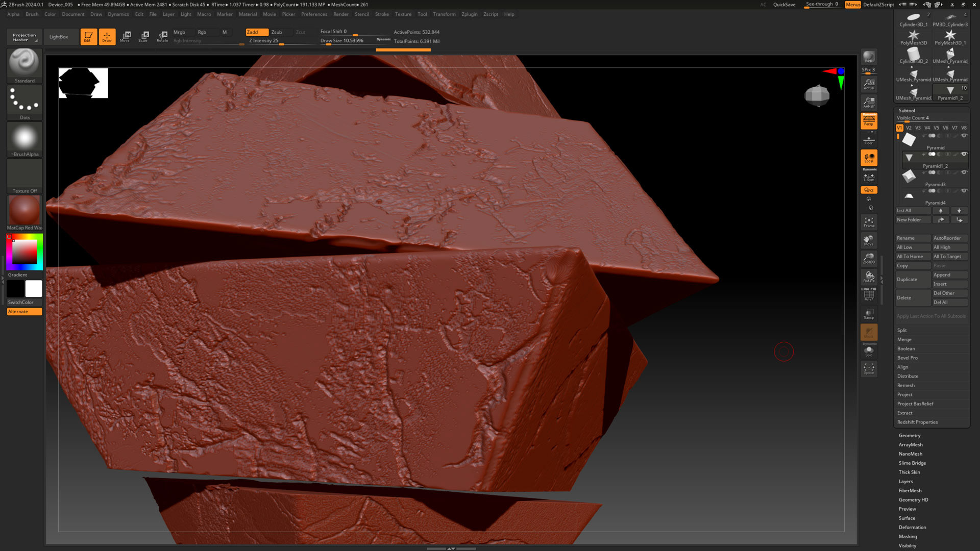This screenshot has height=551, width=980.
Task: Activate the Transp transparency icon
Action: click(869, 314)
